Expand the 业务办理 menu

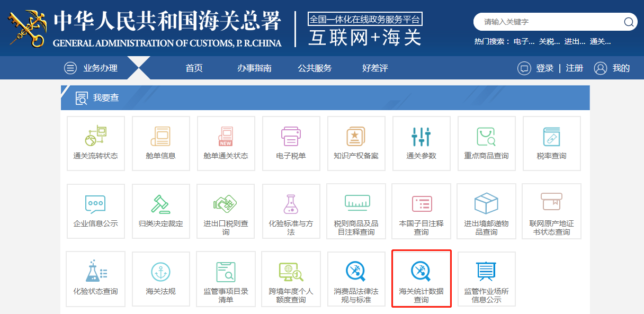tap(91, 68)
